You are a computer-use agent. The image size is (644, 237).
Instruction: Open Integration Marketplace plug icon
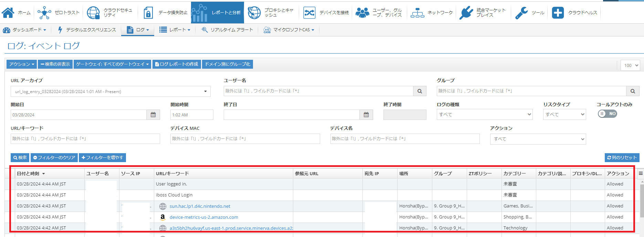pyautogui.click(x=466, y=13)
